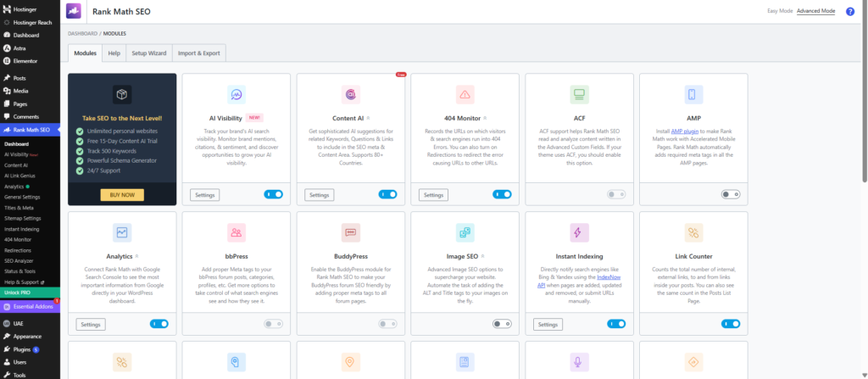Click the Comments bubble icon in the sidebar
The height and width of the screenshot is (379, 868).
coord(7,117)
